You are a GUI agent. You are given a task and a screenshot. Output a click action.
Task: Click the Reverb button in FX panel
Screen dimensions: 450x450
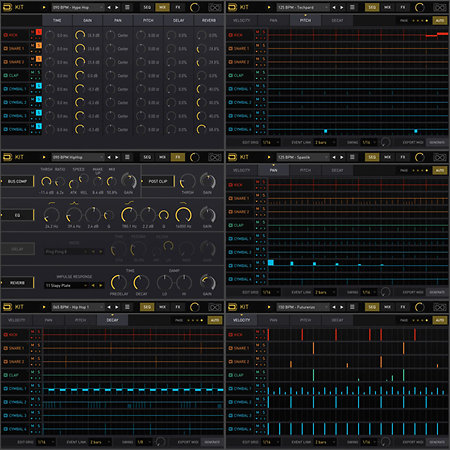coord(17,283)
